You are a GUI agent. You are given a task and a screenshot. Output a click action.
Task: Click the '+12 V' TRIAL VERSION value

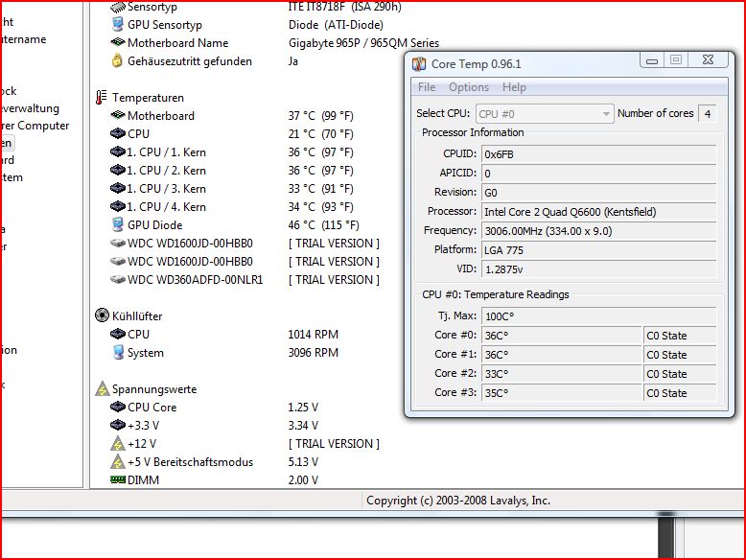tap(334, 444)
